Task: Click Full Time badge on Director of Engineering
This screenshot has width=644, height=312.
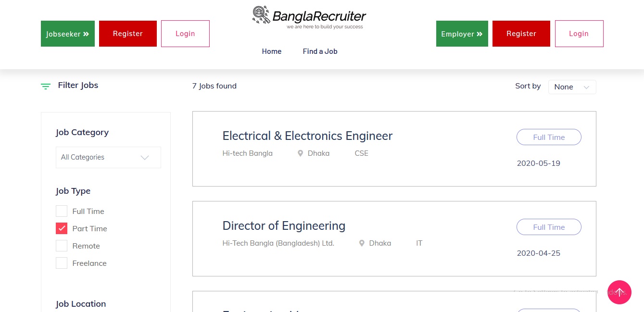Action: (x=549, y=227)
